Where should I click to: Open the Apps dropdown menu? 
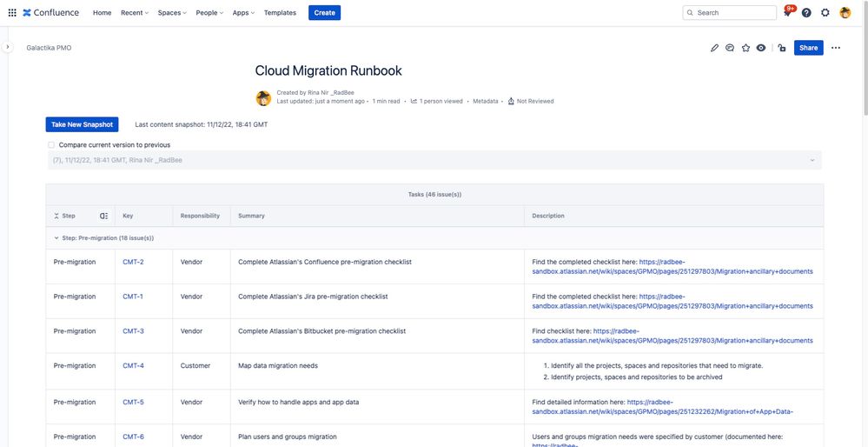(243, 13)
